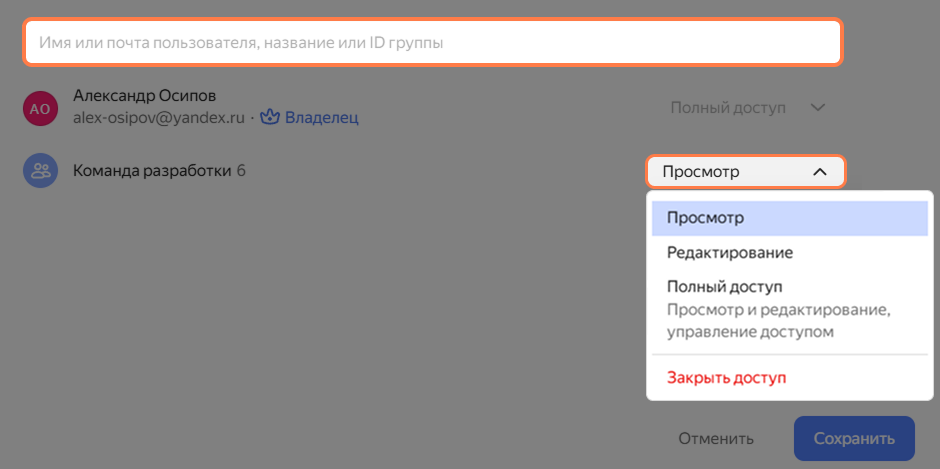Collapse the Просмотр dropdown using its up chevron
Image resolution: width=940 pixels, height=469 pixels.
(x=820, y=172)
